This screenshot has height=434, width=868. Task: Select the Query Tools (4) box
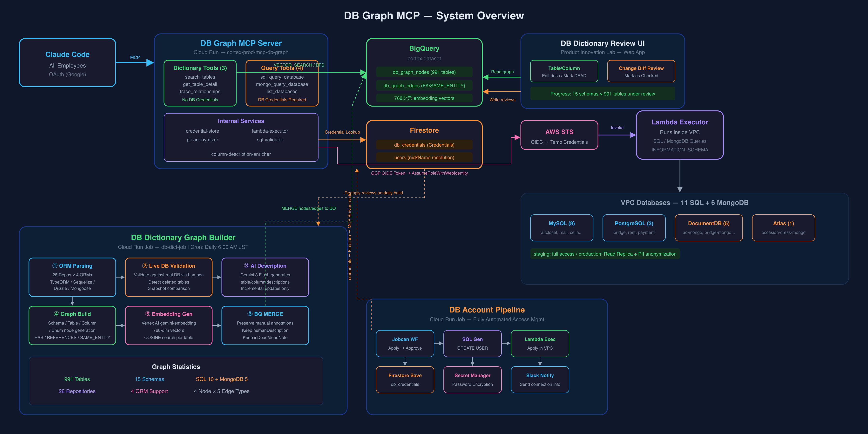[x=282, y=83]
